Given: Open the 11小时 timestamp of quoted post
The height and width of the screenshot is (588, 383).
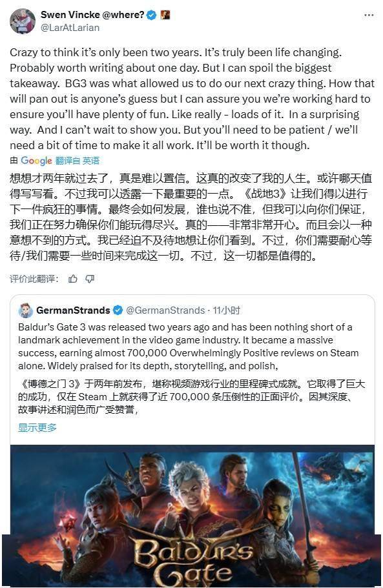Looking at the screenshot, I should click(227, 310).
